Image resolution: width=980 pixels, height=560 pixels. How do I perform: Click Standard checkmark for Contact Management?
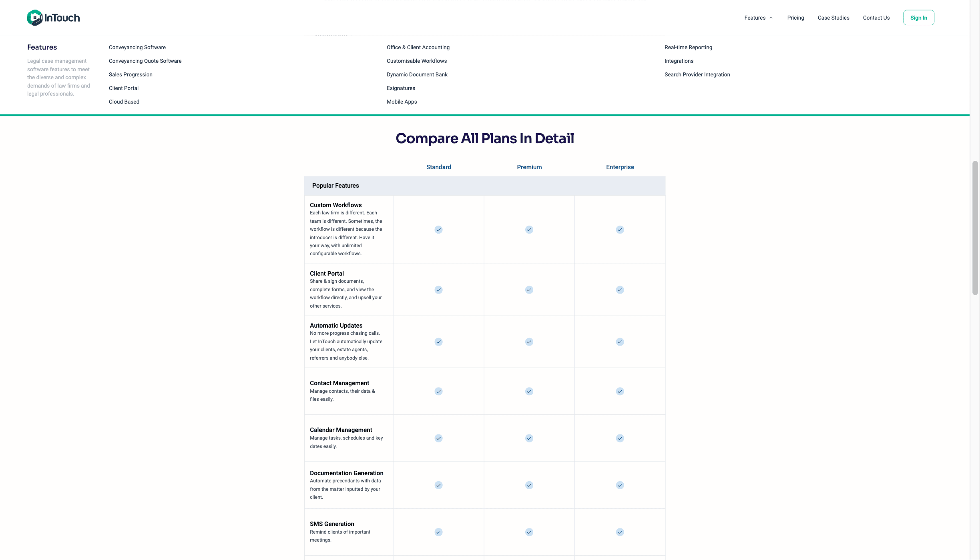(438, 391)
